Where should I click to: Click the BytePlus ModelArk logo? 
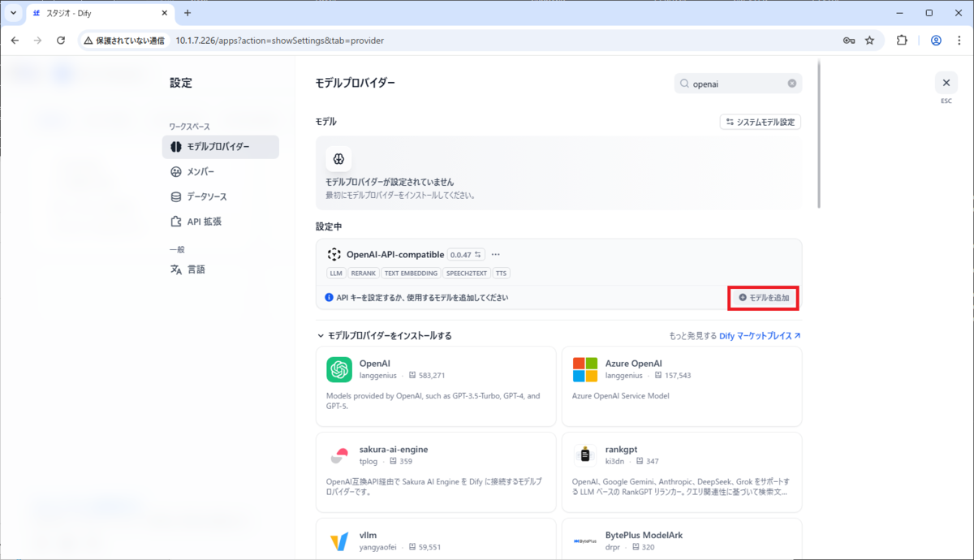point(584,541)
